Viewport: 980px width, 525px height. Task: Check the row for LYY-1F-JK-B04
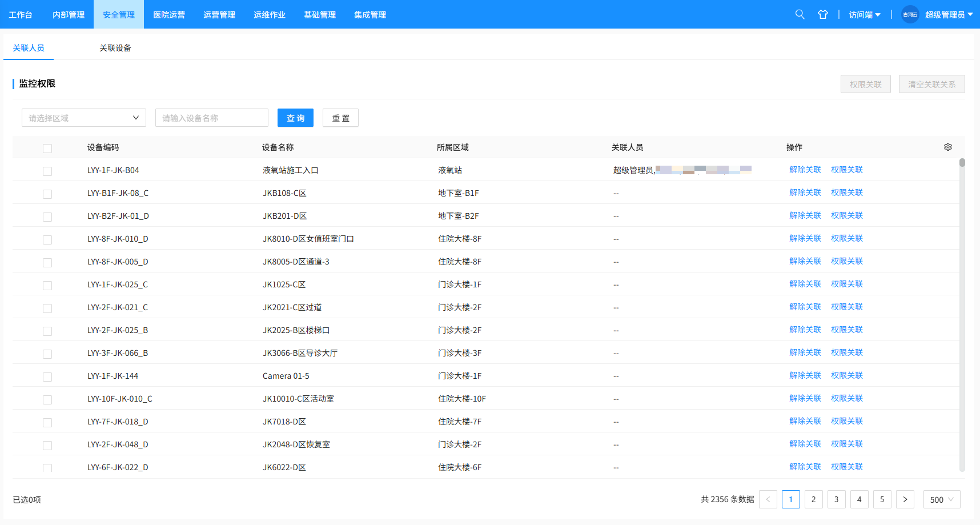(47, 171)
